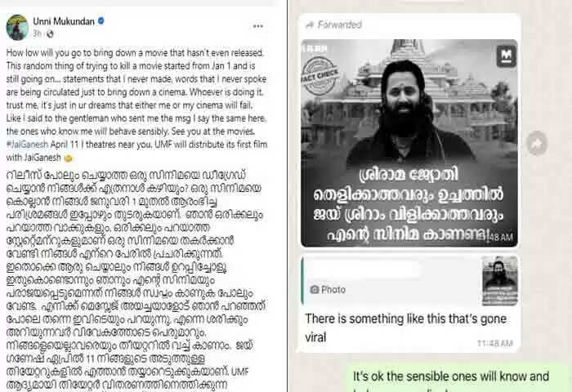Select the 'something like this that's gone viral' message
This screenshot has height=392, width=572.
coord(405,327)
